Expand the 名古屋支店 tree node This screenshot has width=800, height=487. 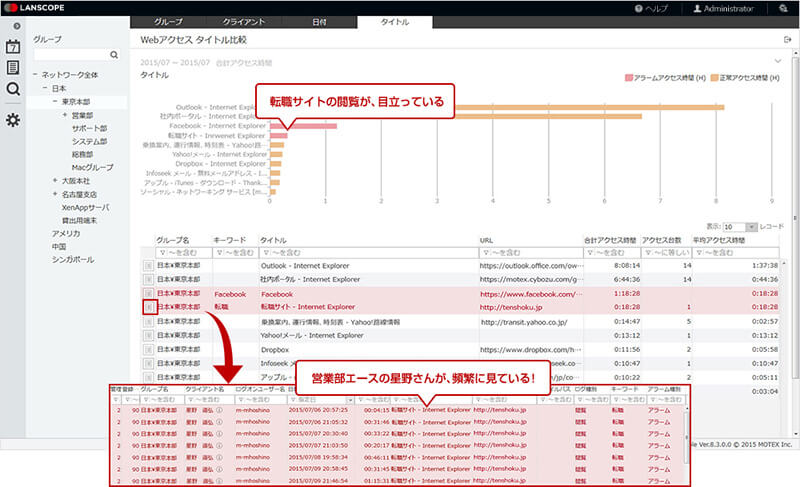[x=55, y=194]
